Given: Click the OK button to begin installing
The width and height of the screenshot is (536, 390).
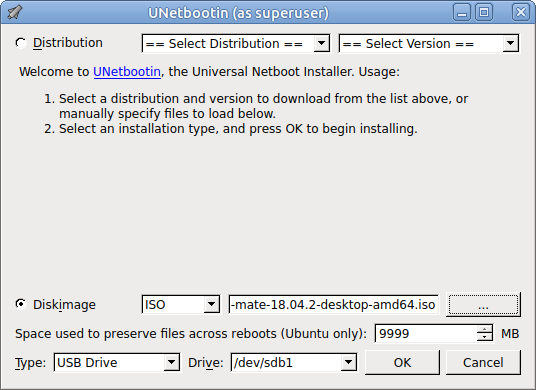Looking at the screenshot, I should point(402,362).
